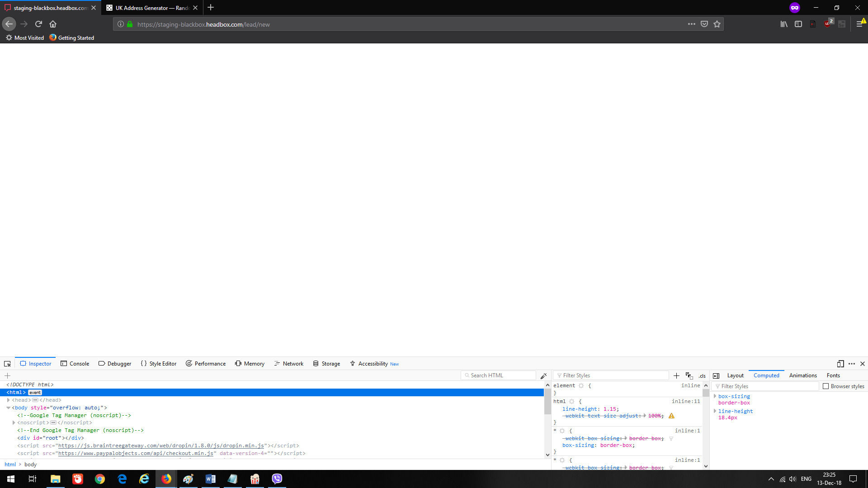Click the eyedropper color picker icon
868x488 pixels.
(x=543, y=375)
